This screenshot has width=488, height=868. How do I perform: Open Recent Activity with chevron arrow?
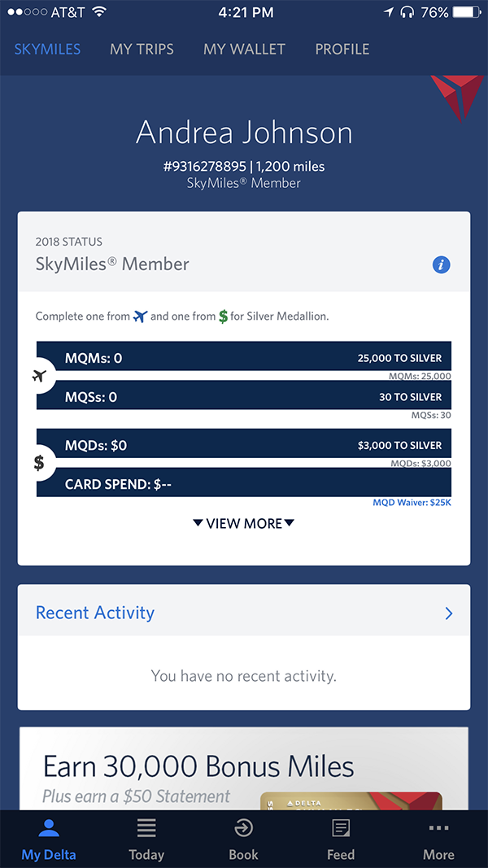(449, 613)
